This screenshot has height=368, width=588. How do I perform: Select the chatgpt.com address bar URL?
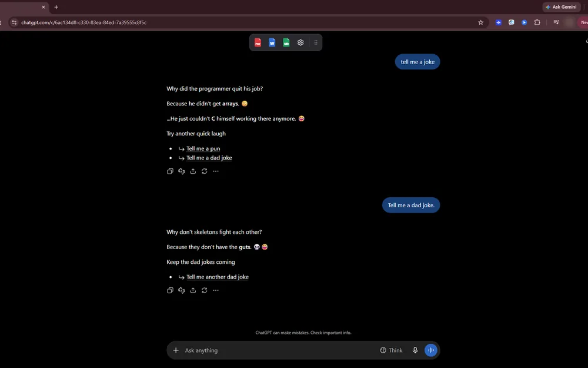[x=83, y=22]
